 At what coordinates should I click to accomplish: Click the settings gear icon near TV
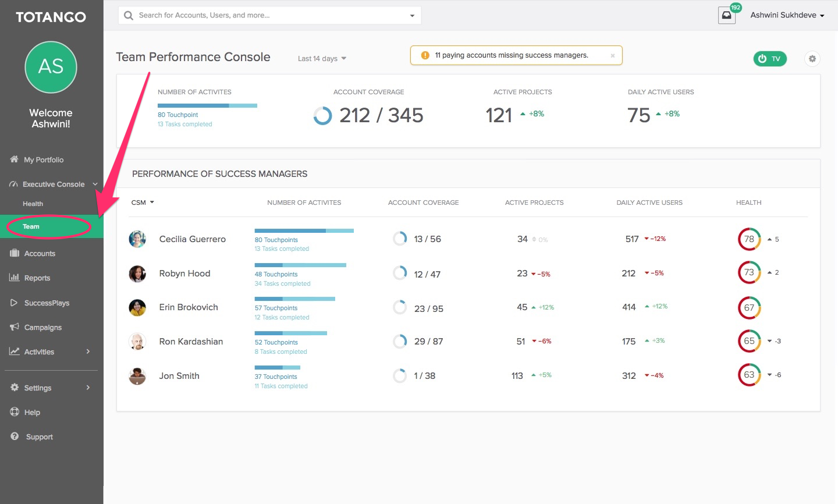pyautogui.click(x=812, y=59)
